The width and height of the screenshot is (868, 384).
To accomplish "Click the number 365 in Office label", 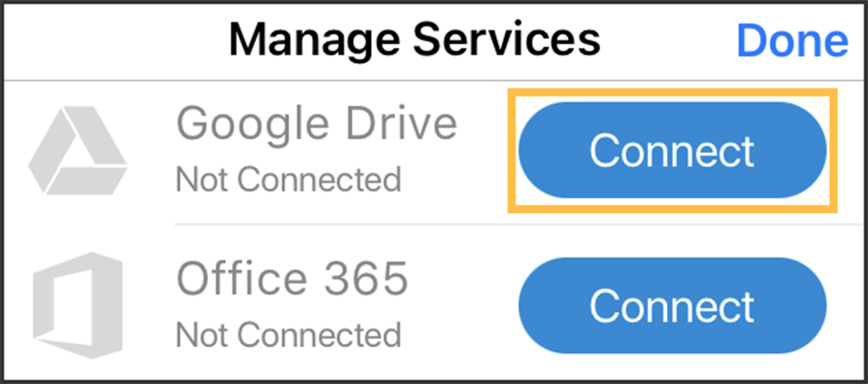I will point(367,278).
